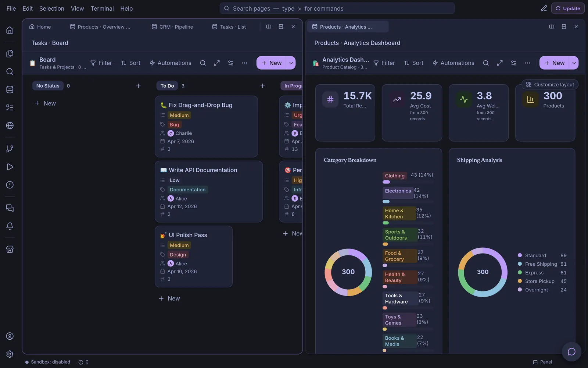Click the Update button
The image size is (588, 368).
pos(568,8)
